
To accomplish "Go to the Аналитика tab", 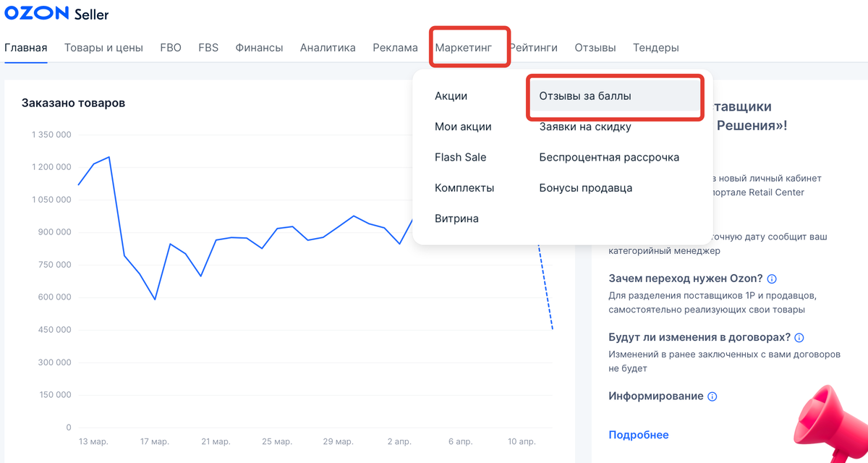I will [x=328, y=48].
